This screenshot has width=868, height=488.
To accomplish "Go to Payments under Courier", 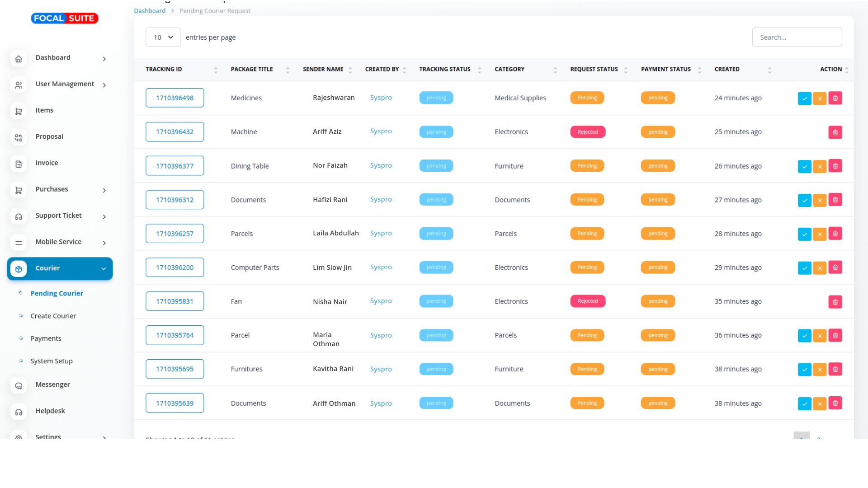I will point(46,338).
